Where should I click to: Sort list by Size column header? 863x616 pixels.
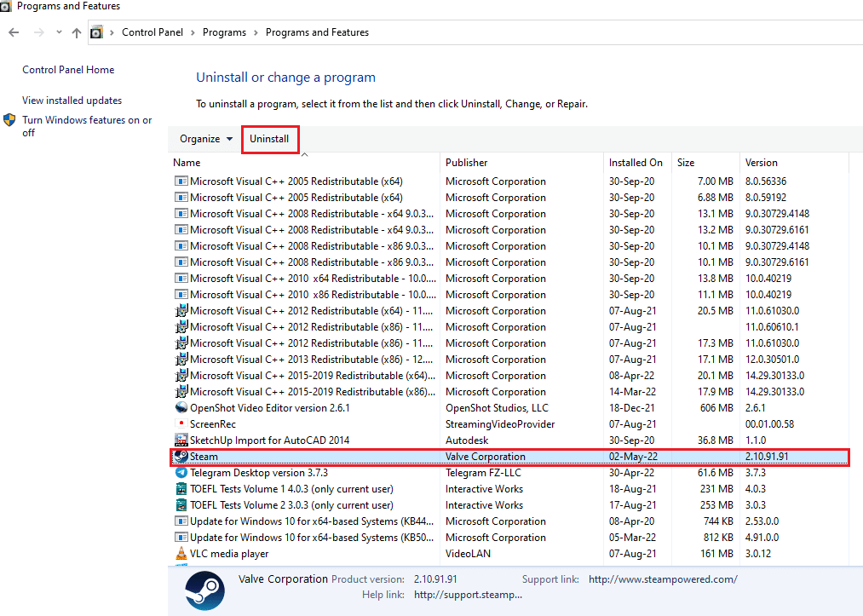pyautogui.click(x=686, y=163)
